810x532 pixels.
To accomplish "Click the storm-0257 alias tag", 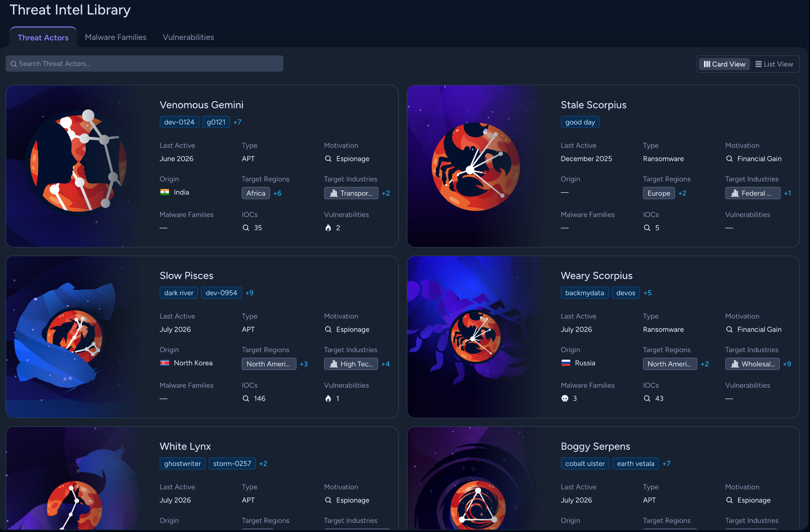I will [232, 464].
